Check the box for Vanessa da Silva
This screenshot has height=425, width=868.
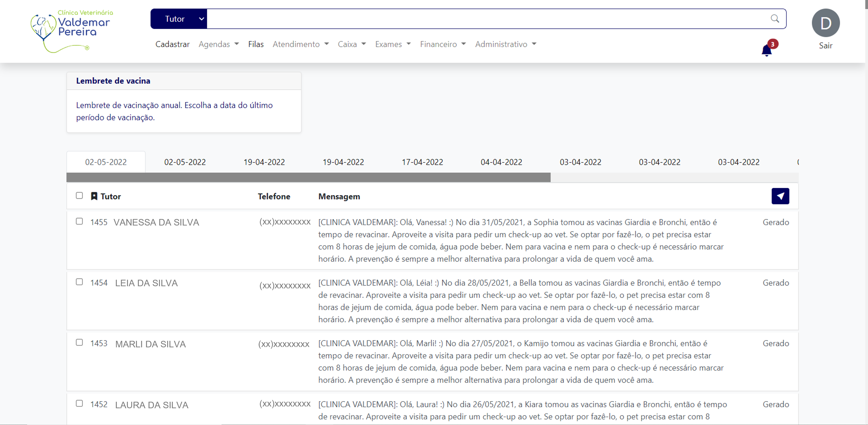tap(79, 221)
